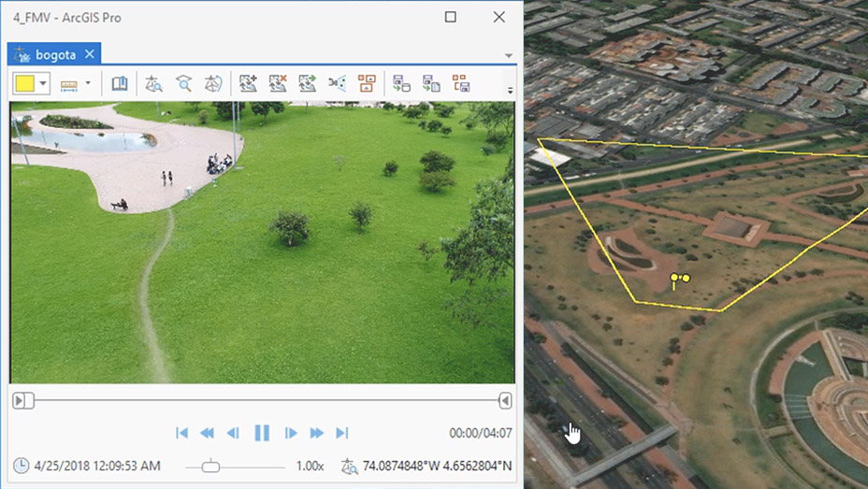Click the timeline start marker handle
Viewport: 868px width, 489px height.
22,400
